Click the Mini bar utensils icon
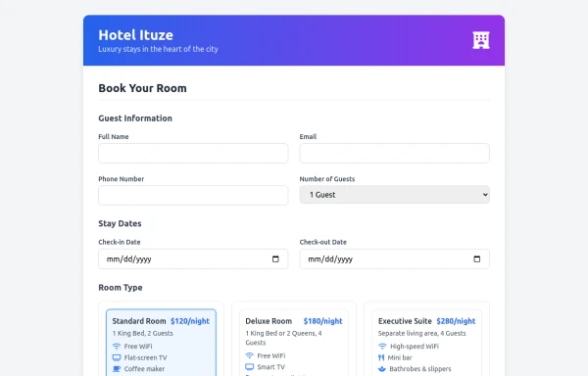The width and height of the screenshot is (588, 376). (x=381, y=357)
